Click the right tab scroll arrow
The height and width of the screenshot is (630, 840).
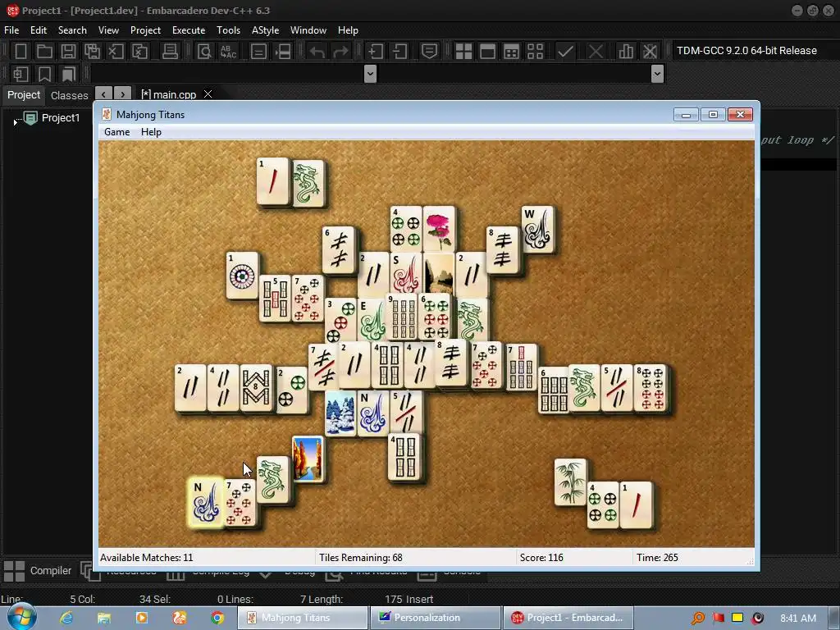click(123, 94)
